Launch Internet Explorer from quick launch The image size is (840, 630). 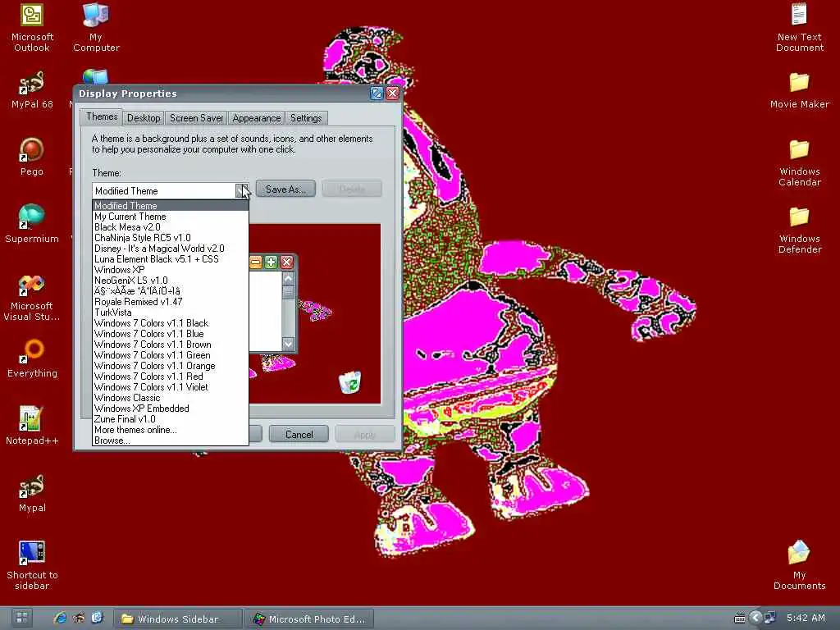click(x=60, y=619)
